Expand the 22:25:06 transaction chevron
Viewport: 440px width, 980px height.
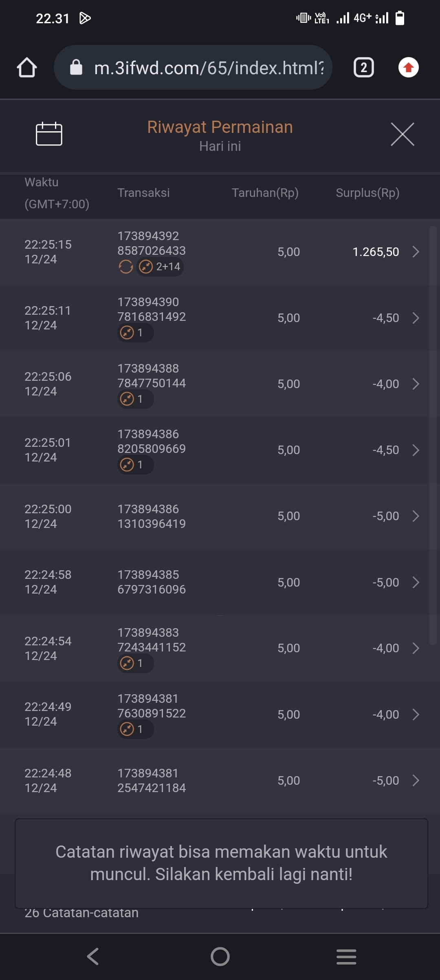click(416, 384)
